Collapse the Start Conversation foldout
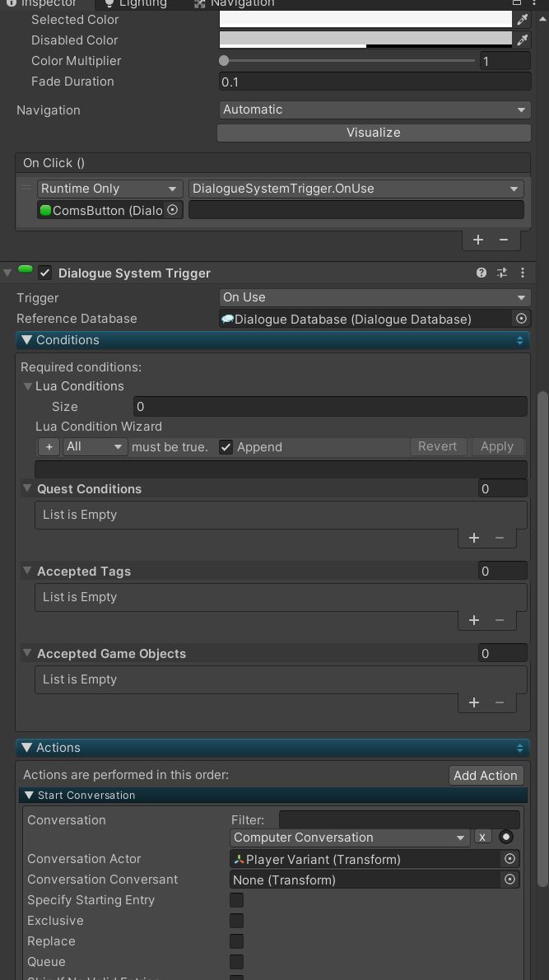The image size is (549, 980). pos(29,795)
